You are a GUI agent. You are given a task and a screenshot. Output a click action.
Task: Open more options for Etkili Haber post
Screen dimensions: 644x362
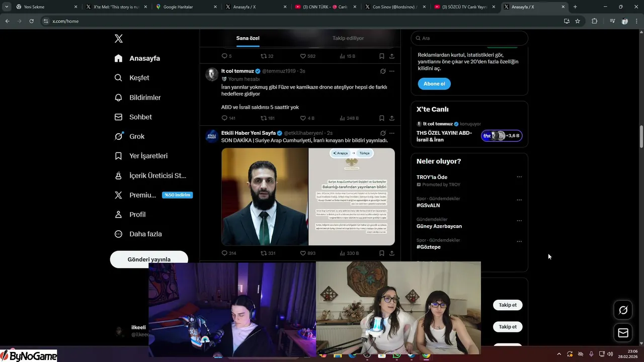pos(392,133)
